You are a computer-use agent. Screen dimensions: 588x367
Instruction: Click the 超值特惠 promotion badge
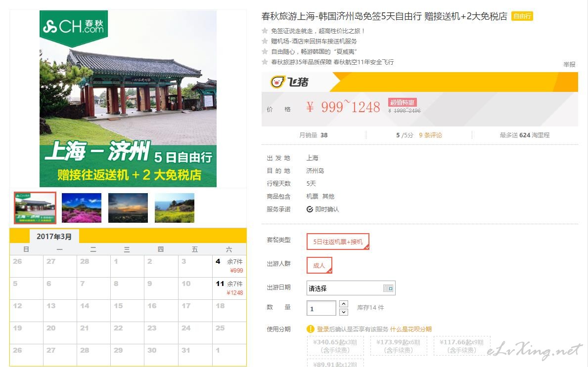402,102
